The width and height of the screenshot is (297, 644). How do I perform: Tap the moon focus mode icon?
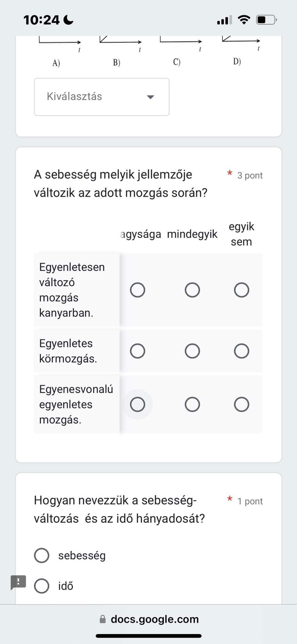pyautogui.click(x=68, y=20)
